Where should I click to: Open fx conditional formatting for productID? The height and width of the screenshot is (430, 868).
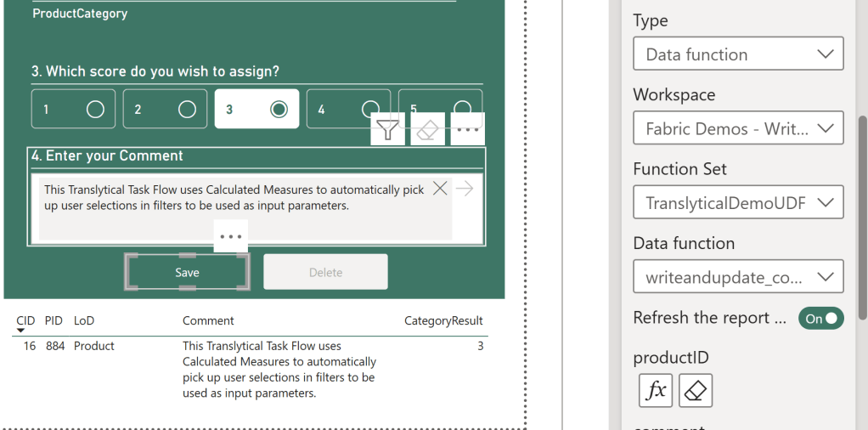pyautogui.click(x=656, y=391)
